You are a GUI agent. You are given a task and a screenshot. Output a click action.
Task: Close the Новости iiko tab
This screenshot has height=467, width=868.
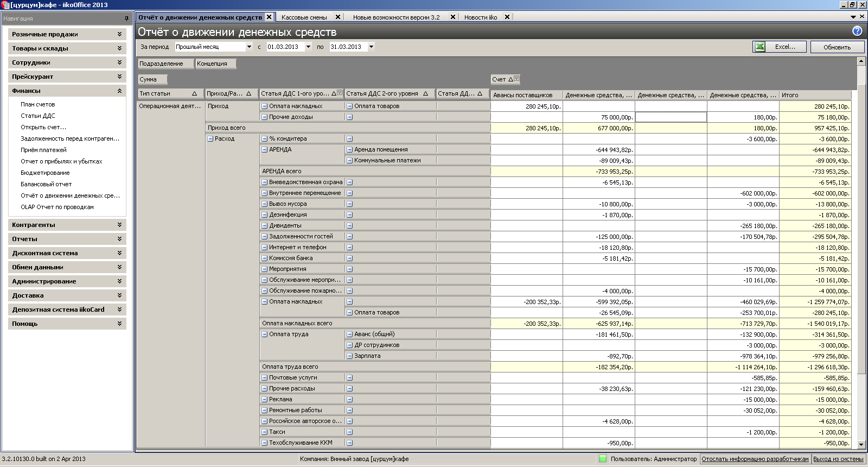(507, 17)
